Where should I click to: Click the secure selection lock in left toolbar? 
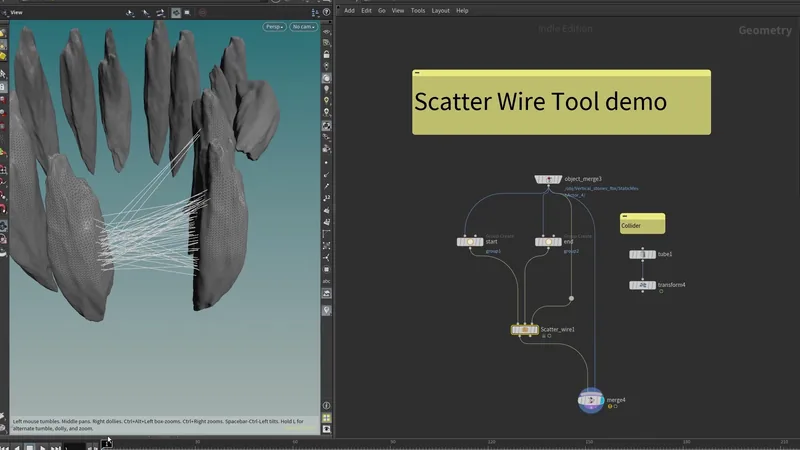coord(3,87)
